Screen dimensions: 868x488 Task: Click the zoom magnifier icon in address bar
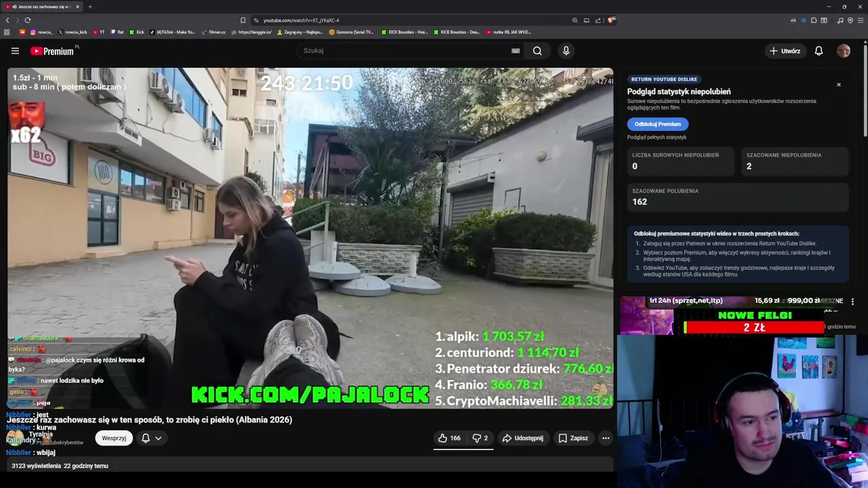[x=575, y=20]
